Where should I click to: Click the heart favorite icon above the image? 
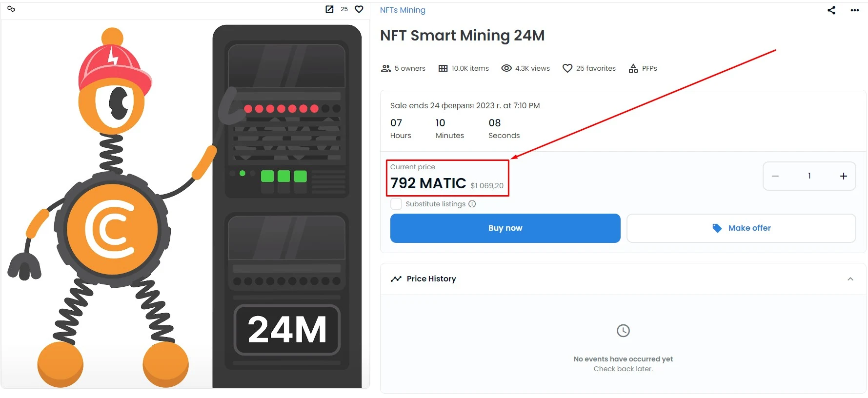click(359, 9)
